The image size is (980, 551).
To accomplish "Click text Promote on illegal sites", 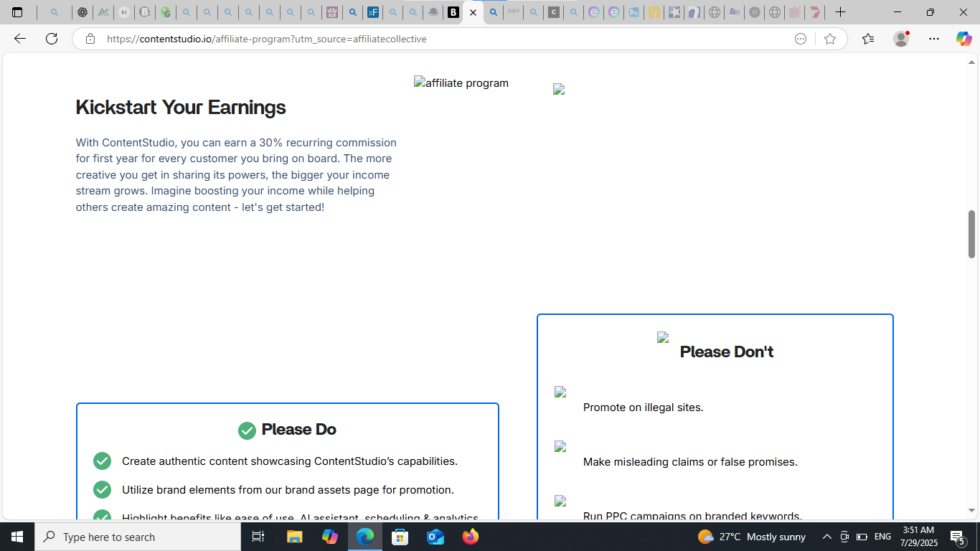I will (644, 408).
